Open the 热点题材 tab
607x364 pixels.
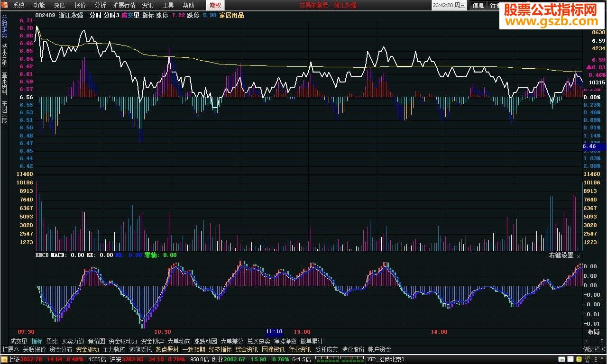[x=167, y=349]
